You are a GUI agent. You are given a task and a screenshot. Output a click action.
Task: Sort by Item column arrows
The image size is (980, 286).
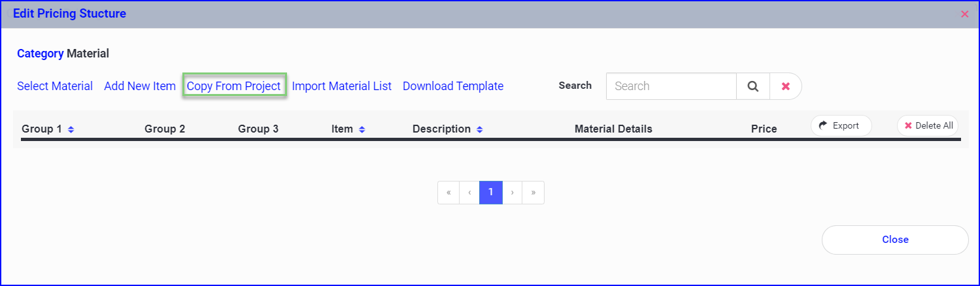(362, 129)
